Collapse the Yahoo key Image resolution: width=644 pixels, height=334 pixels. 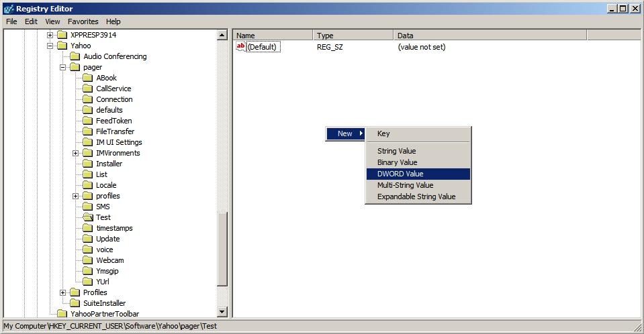(50, 46)
